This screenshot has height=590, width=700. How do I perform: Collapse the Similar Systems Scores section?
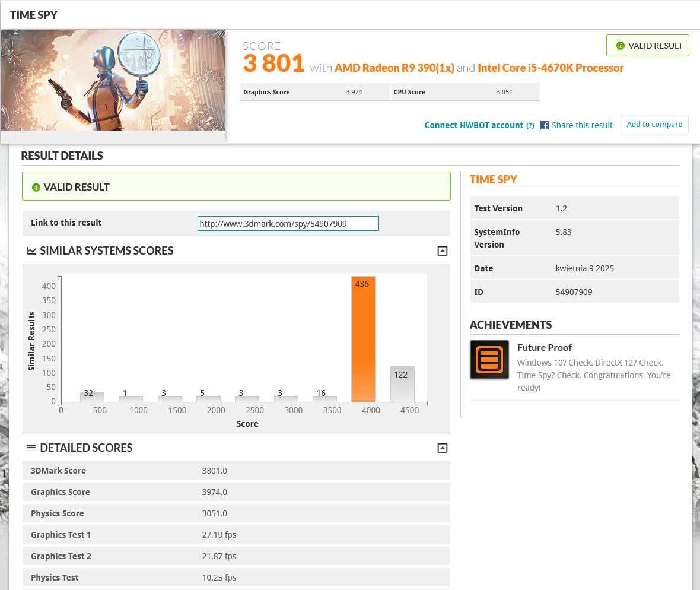coord(442,251)
